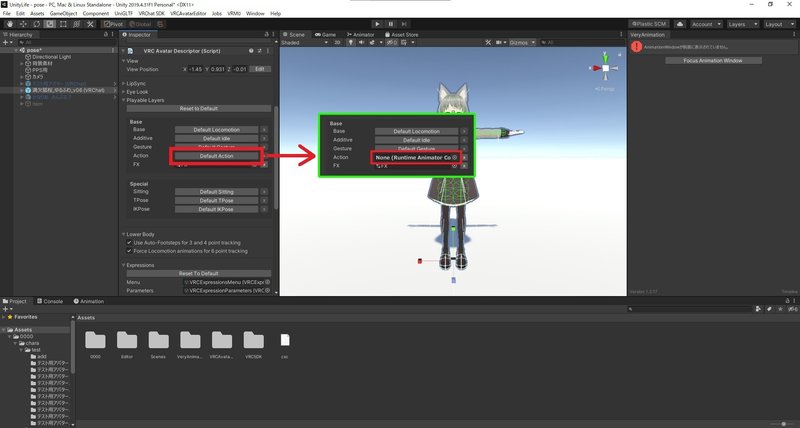Image resolution: width=800 pixels, height=428 pixels.
Task: Click Edit next to View Position
Action: click(x=260, y=69)
